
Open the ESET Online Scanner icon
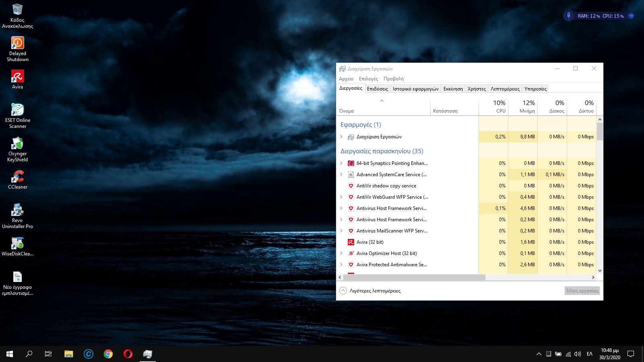point(17,115)
